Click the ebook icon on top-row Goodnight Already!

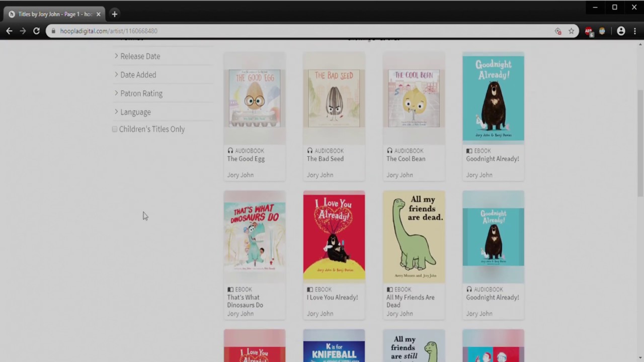tap(469, 151)
